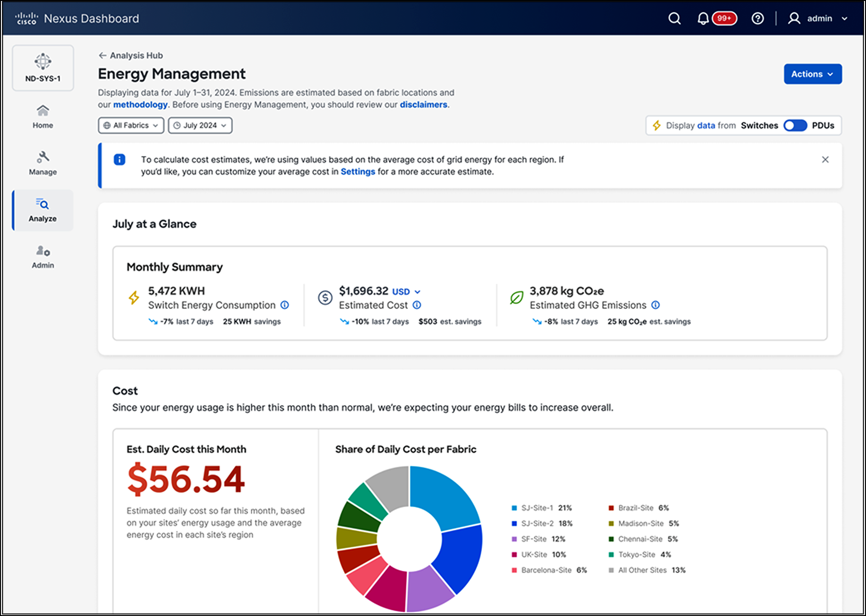Select SF-Site legend swatch

pyautogui.click(x=514, y=539)
